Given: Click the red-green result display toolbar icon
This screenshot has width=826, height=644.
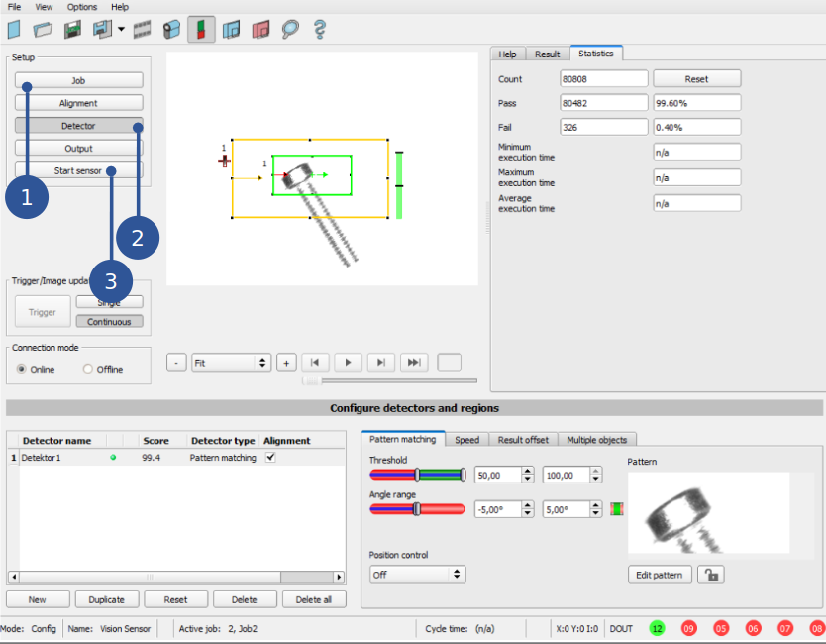Looking at the screenshot, I should pyautogui.click(x=201, y=30).
